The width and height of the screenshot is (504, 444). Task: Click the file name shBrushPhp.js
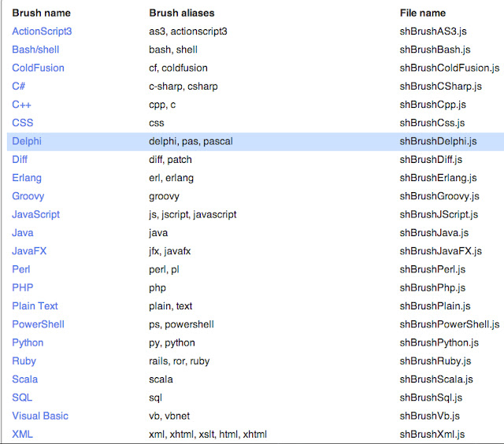pos(432,288)
